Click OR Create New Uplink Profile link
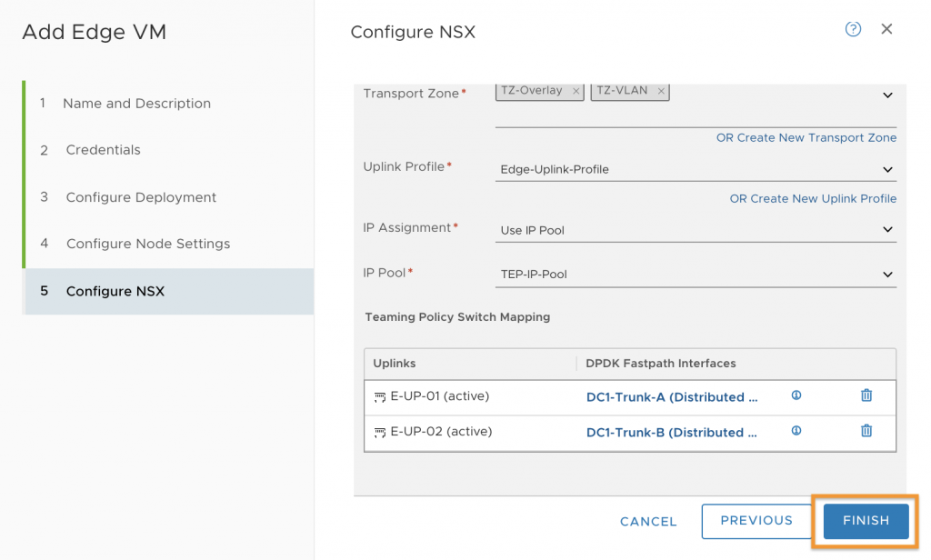This screenshot has height=560, width=931. click(x=813, y=199)
